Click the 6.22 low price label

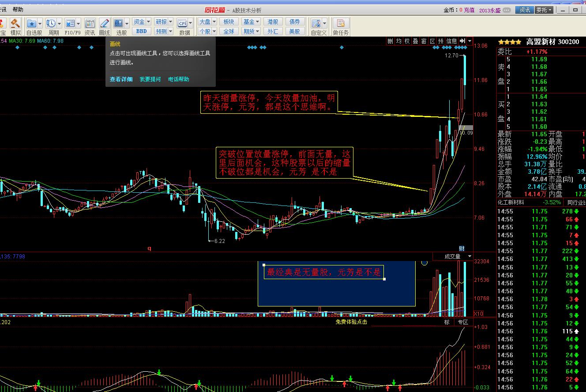pos(219,241)
